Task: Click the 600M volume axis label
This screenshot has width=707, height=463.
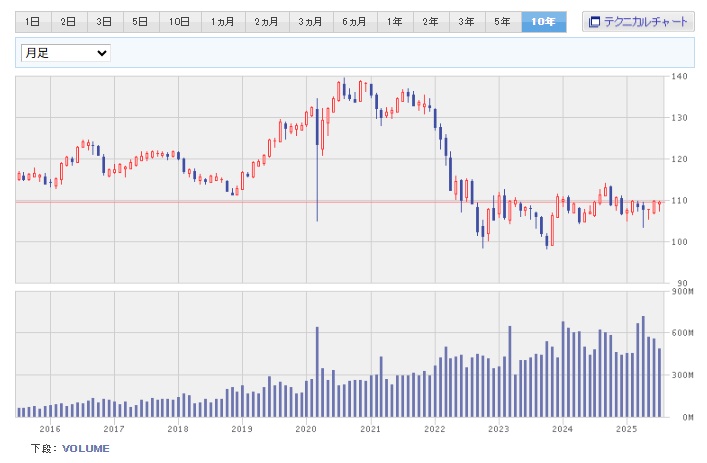Action: (682, 333)
